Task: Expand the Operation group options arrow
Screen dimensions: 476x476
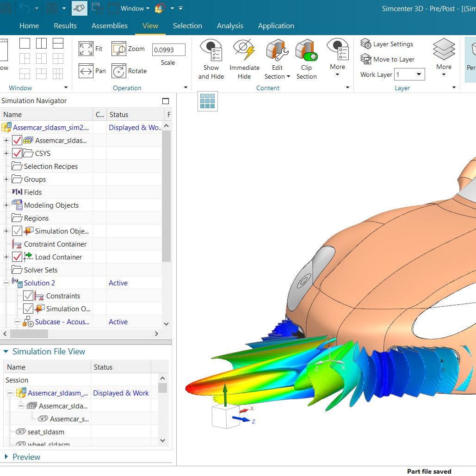Action: coord(186,88)
